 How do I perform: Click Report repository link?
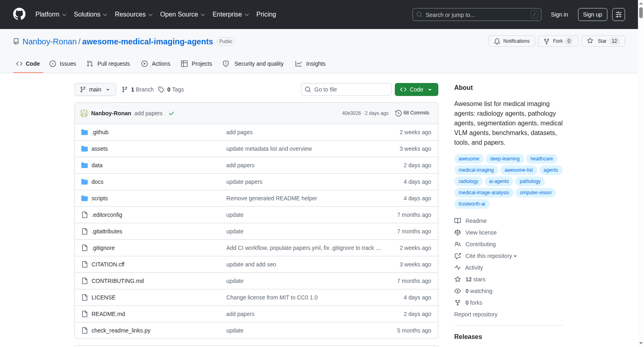pos(476,314)
